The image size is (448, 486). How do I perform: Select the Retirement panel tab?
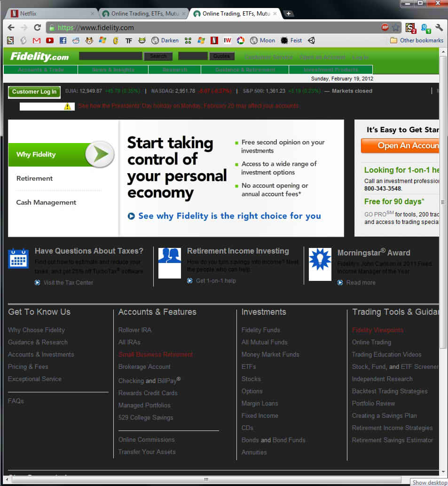tap(35, 178)
